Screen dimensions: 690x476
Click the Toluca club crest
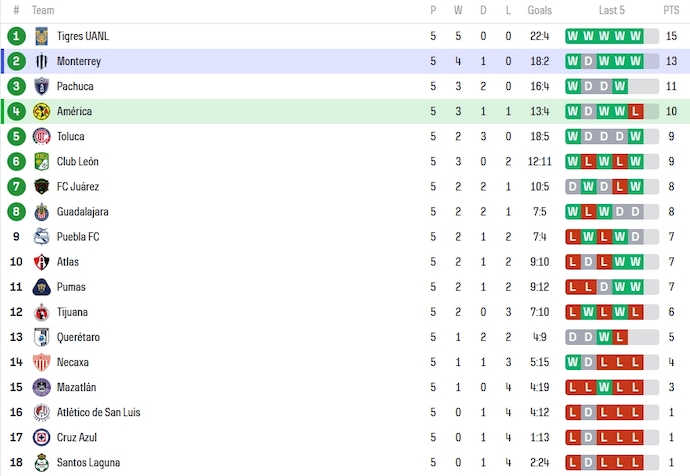(x=41, y=136)
